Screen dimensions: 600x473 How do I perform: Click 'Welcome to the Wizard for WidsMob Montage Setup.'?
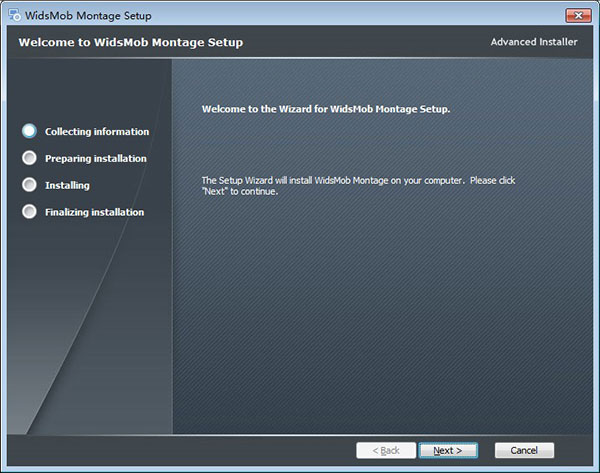tap(326, 109)
